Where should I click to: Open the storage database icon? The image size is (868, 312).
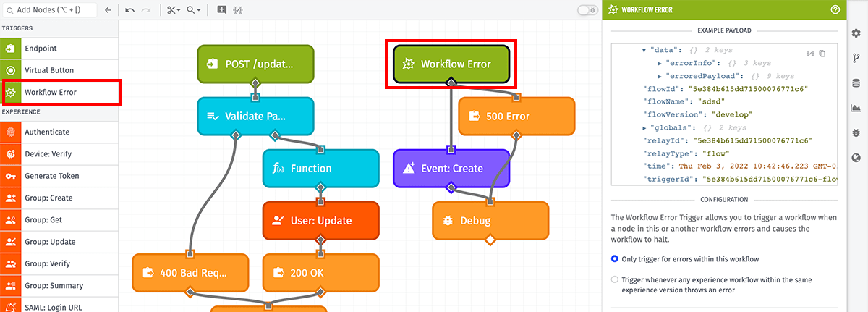(856, 83)
